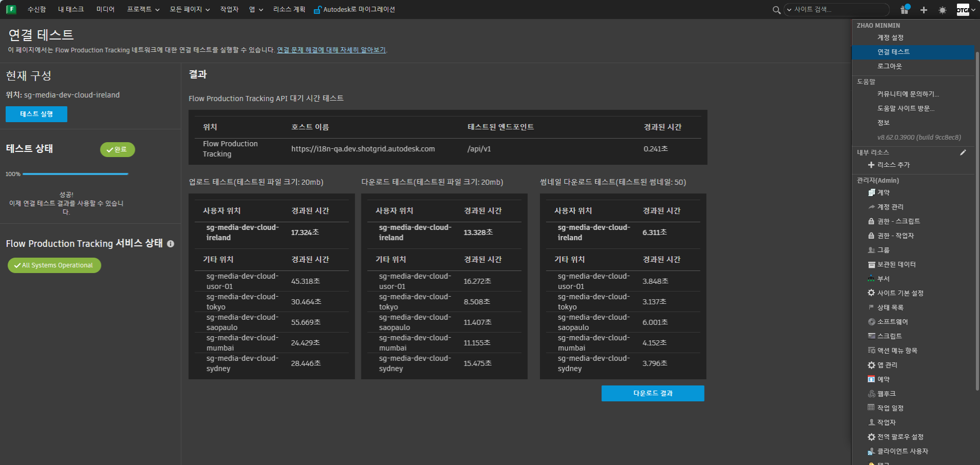Click the download ireland time 13.328초

pos(478,232)
